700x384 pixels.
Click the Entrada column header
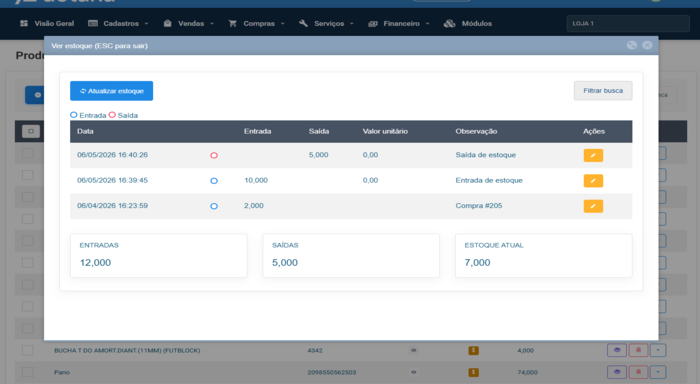click(258, 131)
